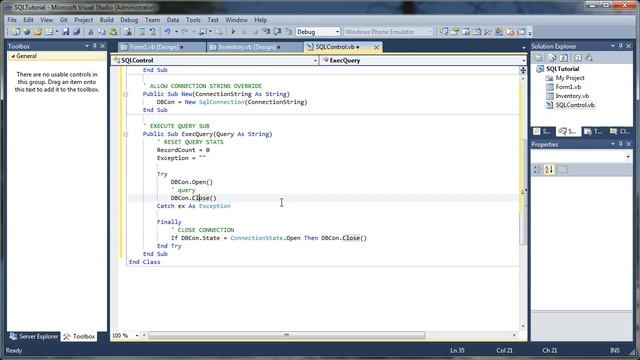Select the Toolbox tab at bottom
The width and height of the screenshot is (640, 360).
point(79,337)
